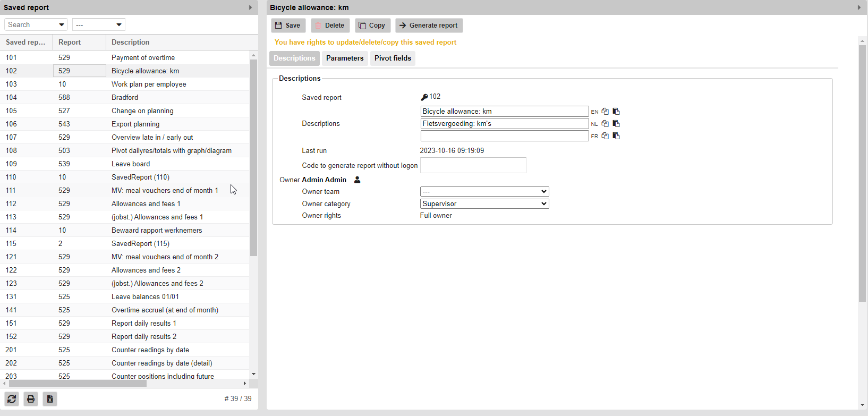Open the Owner team dropdown
This screenshot has width=868, height=416.
(484, 192)
